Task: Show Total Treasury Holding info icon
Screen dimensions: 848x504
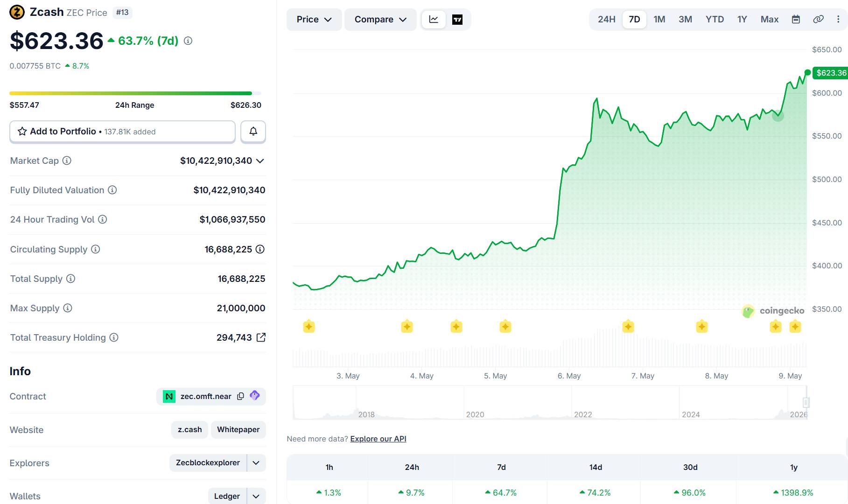Action: [x=114, y=337]
